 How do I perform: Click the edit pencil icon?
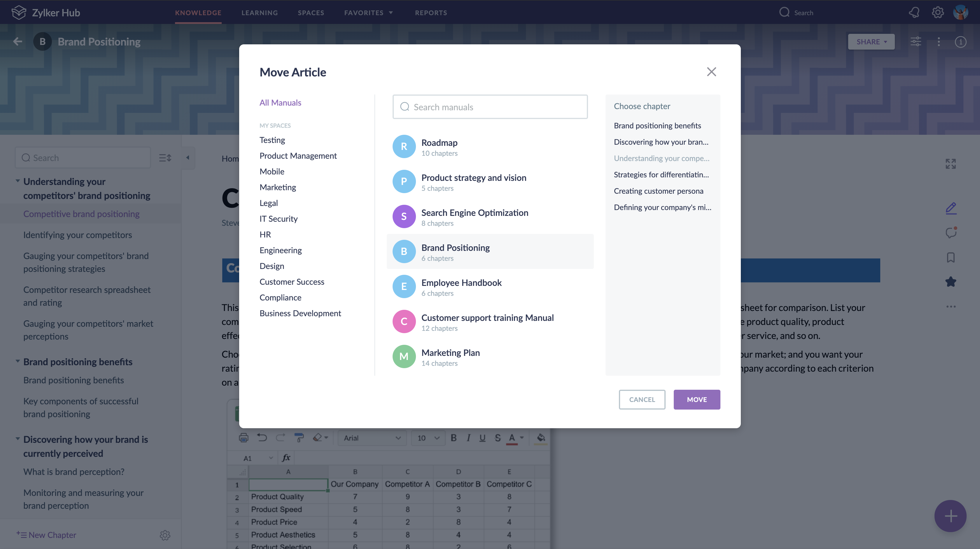951,208
